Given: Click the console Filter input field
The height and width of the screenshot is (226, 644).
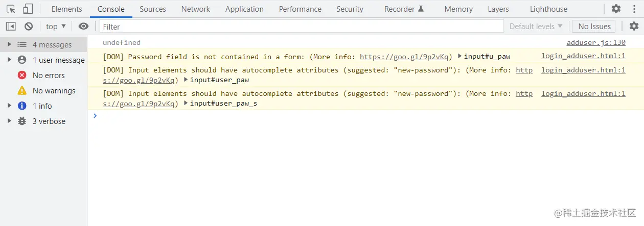Looking at the screenshot, I should [302, 27].
